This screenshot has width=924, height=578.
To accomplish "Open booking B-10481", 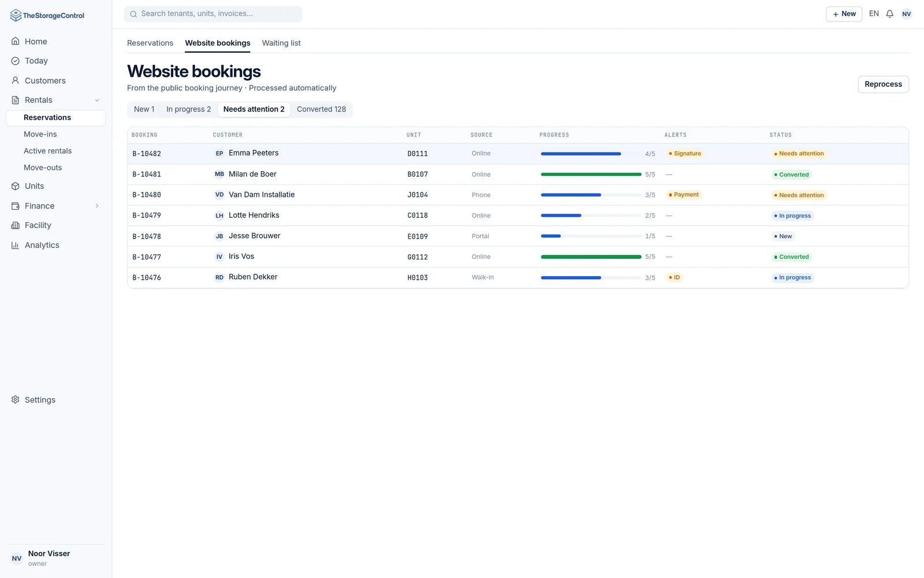I will [147, 175].
